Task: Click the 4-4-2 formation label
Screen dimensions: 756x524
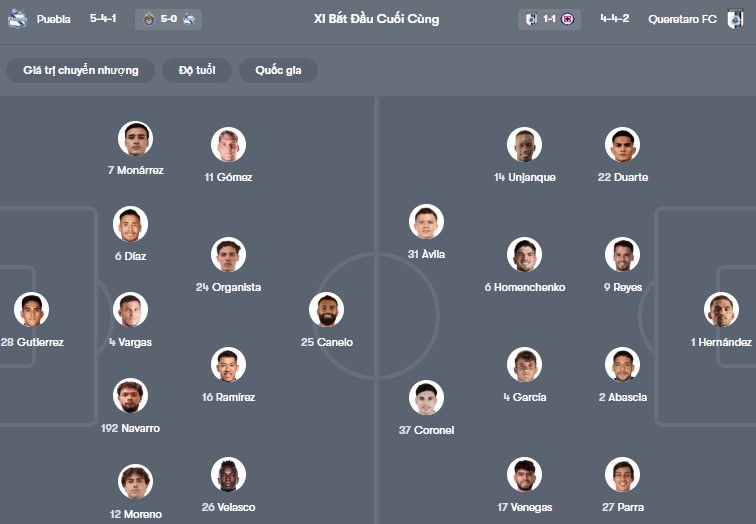Action: point(614,19)
